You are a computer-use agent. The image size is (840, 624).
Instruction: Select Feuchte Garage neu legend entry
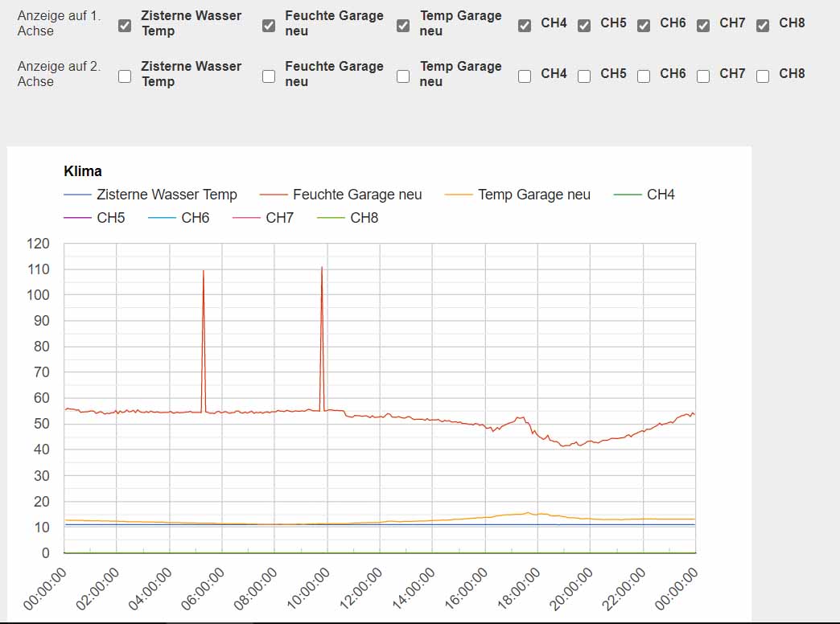coord(340,195)
